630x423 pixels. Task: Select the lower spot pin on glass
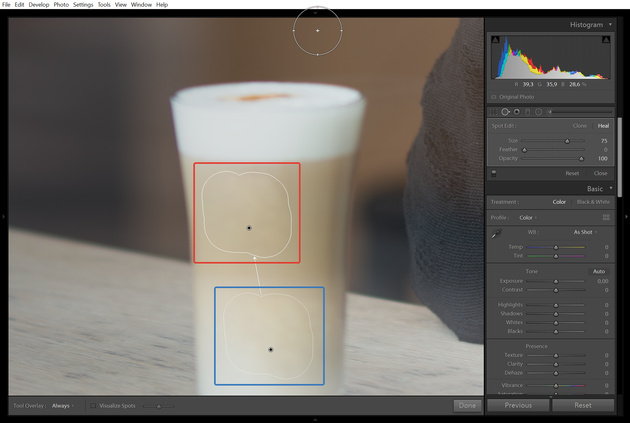(x=271, y=349)
